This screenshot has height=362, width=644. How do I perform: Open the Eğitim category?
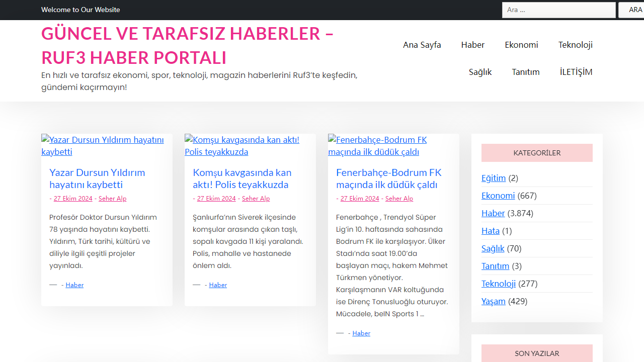493,178
